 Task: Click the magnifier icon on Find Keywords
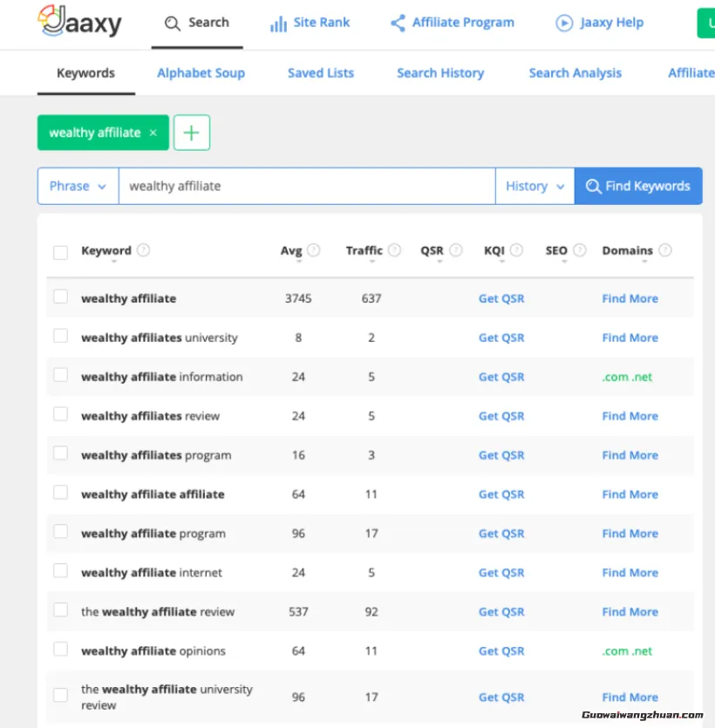(593, 187)
